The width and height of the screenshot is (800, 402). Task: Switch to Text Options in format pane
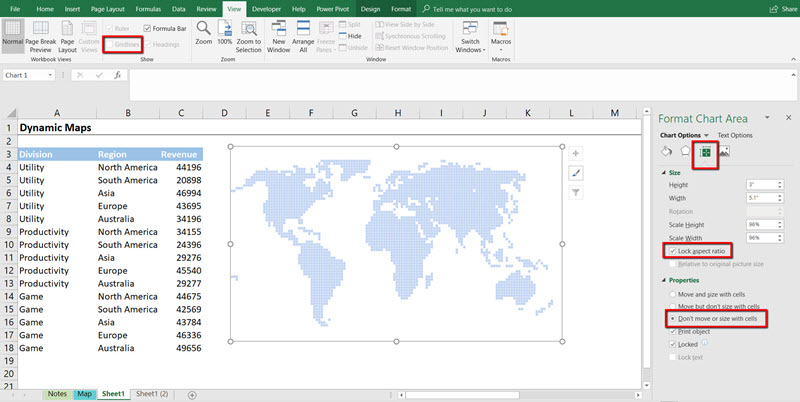pyautogui.click(x=735, y=135)
